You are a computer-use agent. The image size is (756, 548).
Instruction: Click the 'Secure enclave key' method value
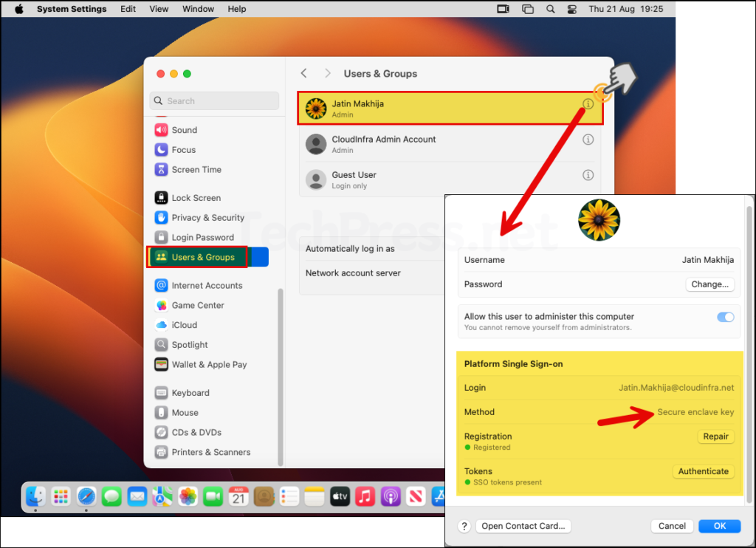pos(695,412)
